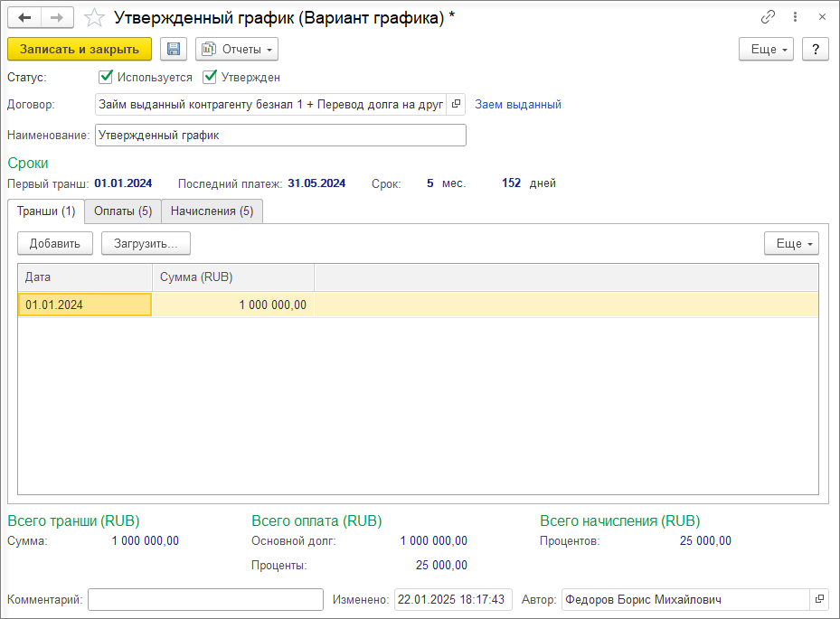This screenshot has width=840, height=619.
Task: Add form to favorites with star icon
Action: (x=94, y=18)
